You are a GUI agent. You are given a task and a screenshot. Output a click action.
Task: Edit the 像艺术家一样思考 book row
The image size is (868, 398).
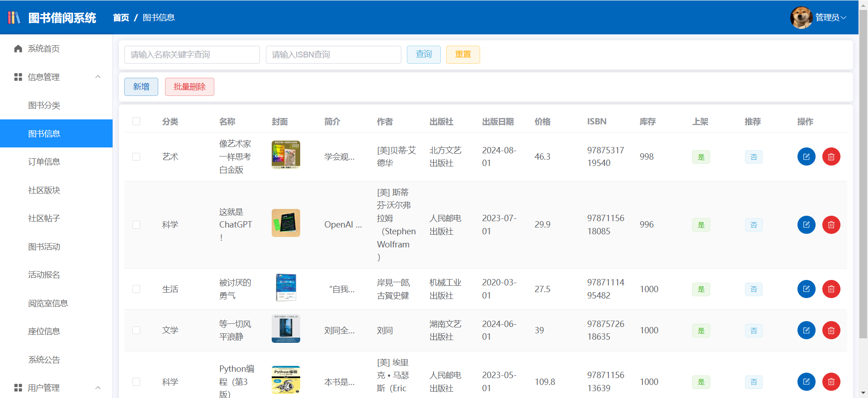(x=806, y=157)
